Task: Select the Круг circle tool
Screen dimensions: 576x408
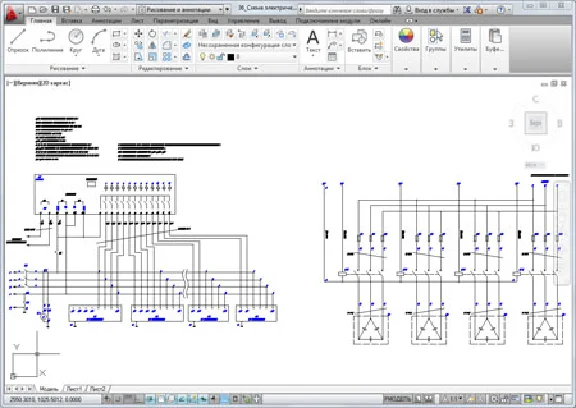Action: (x=76, y=41)
